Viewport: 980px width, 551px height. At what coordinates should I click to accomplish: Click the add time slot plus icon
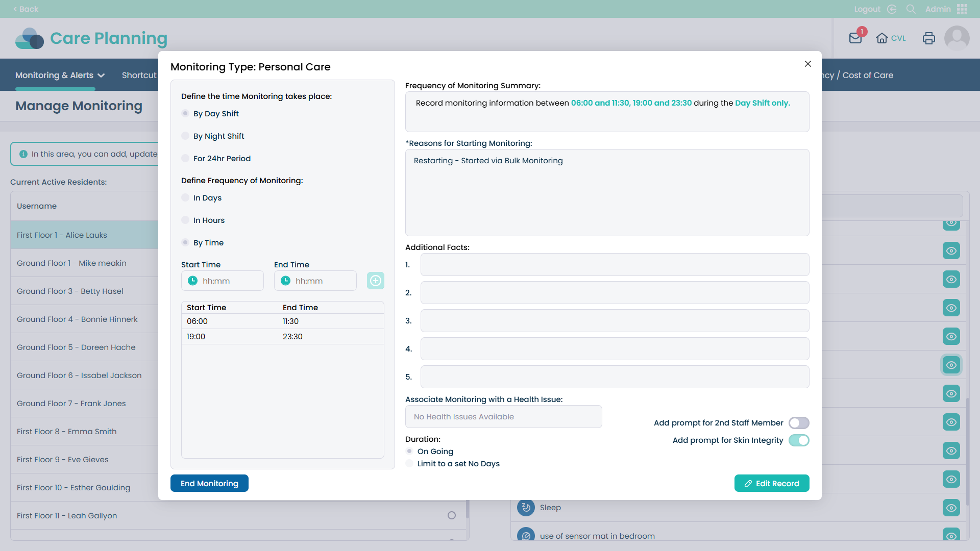pyautogui.click(x=376, y=281)
